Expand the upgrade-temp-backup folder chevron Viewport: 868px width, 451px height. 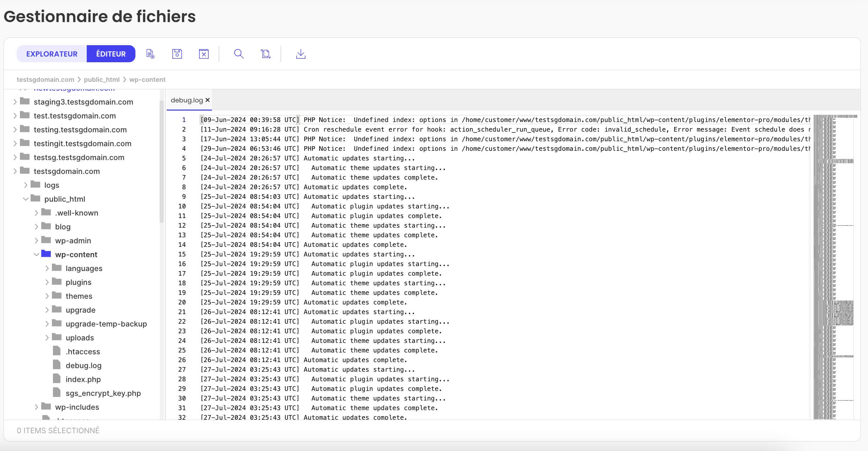coord(47,324)
